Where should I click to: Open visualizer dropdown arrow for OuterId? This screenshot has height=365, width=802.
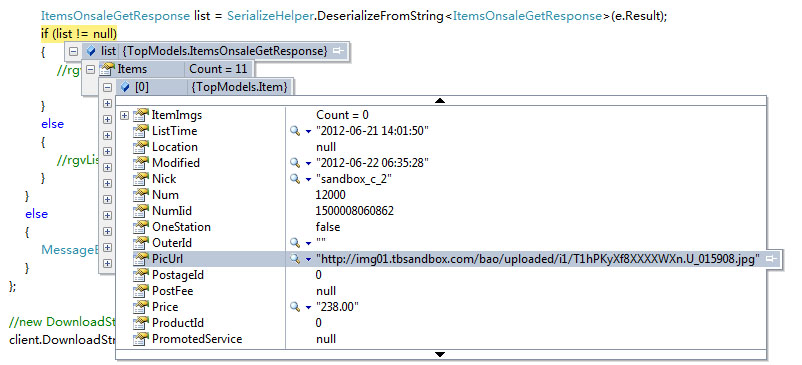[308, 243]
